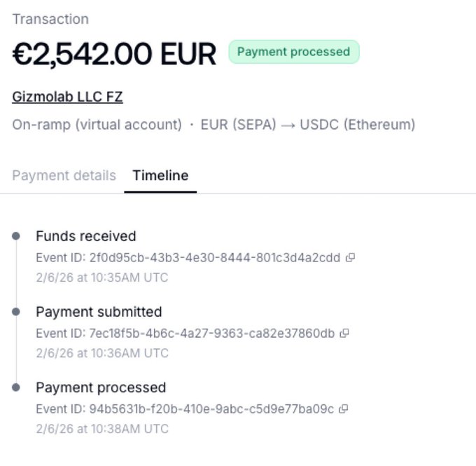Click the Payment submitted timeline dot
Viewport: 476px width, 466px height.
click(16, 312)
